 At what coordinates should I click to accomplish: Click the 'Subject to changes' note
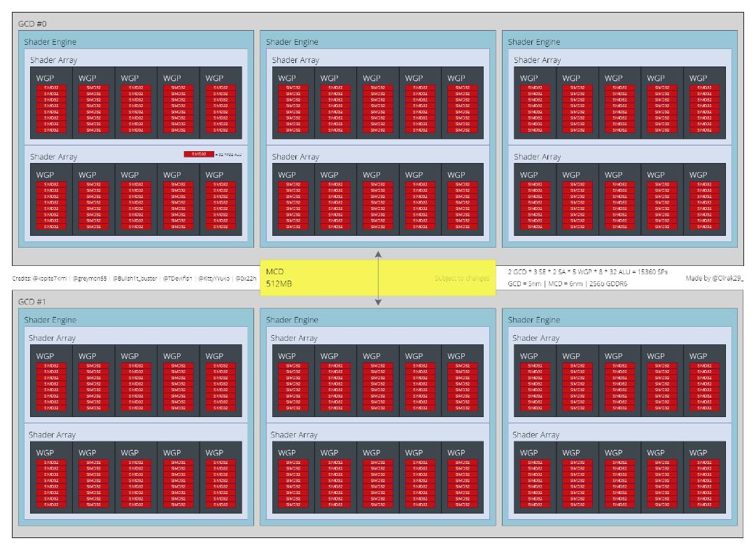point(462,278)
